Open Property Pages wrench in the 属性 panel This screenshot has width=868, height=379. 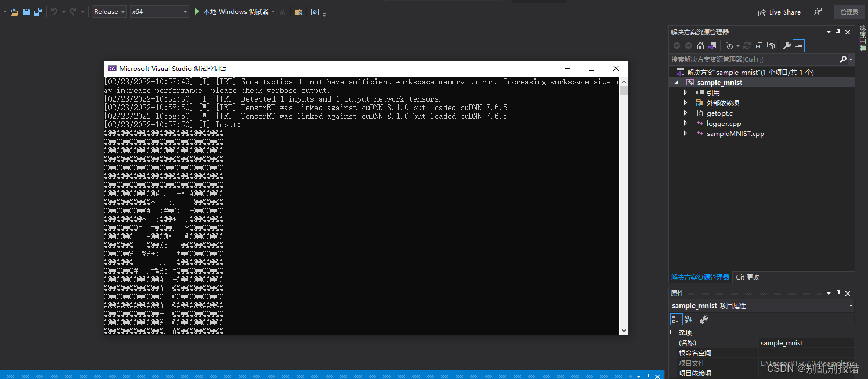coord(704,319)
